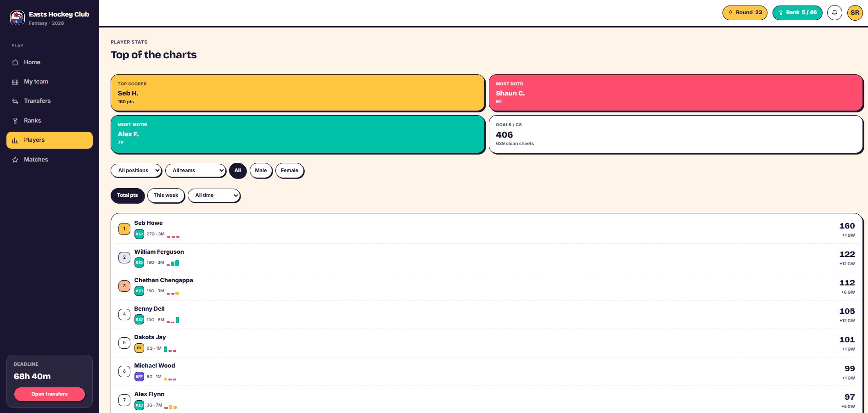Click the Rank 5/46 badge
Image resolution: width=868 pixels, height=413 pixels.
click(797, 12)
